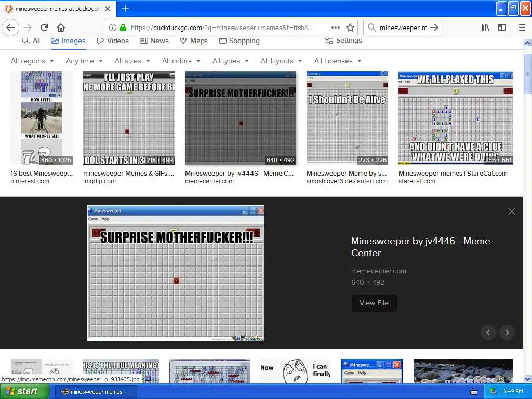The width and height of the screenshot is (532, 399).
Task: Switch to the All search tab
Action: click(x=31, y=41)
